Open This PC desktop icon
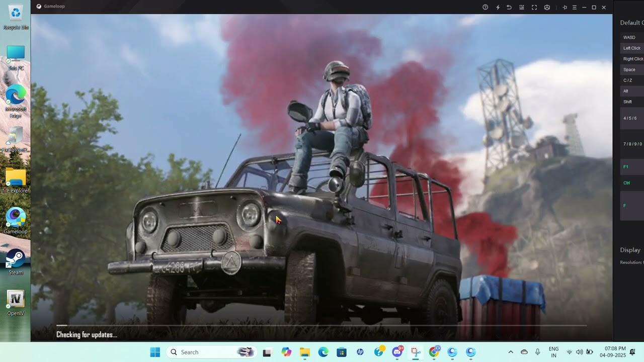This screenshot has height=362, width=644. click(x=16, y=58)
